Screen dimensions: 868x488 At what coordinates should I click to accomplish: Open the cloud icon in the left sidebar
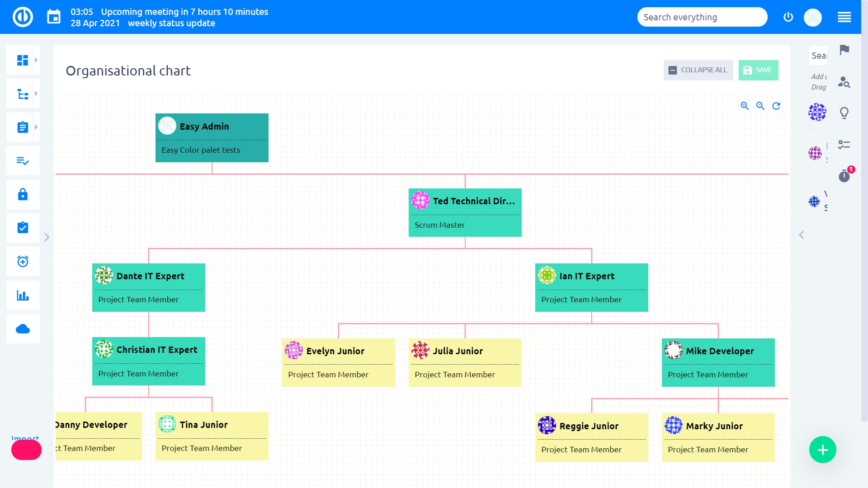[23, 329]
